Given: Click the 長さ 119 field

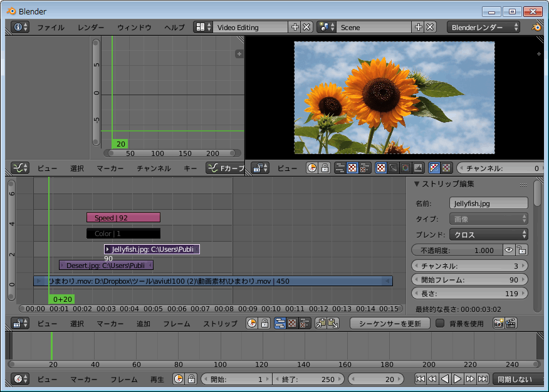Looking at the screenshot, I should 469,294.
